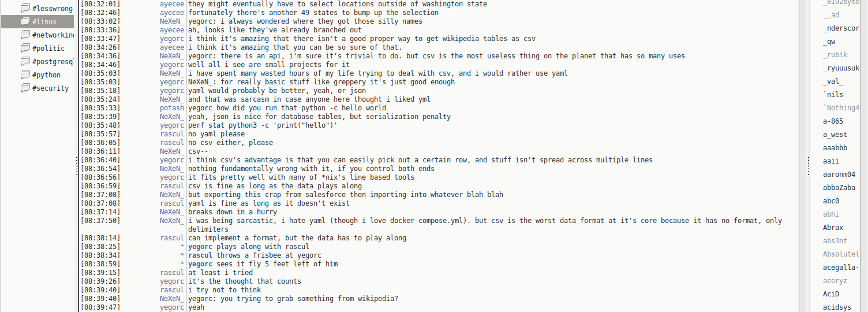The height and width of the screenshot is (312, 868).
Task: Select user a_west in the nick list
Action: pos(835,135)
